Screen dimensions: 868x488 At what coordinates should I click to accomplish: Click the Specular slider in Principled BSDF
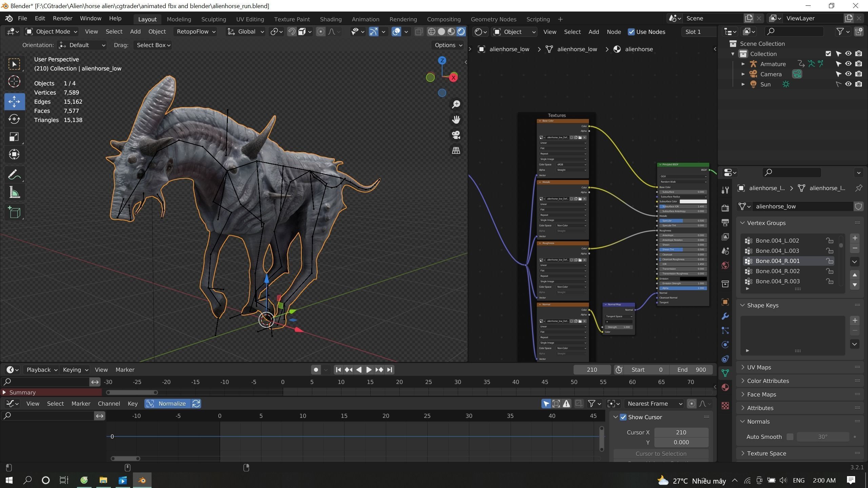coord(683,221)
